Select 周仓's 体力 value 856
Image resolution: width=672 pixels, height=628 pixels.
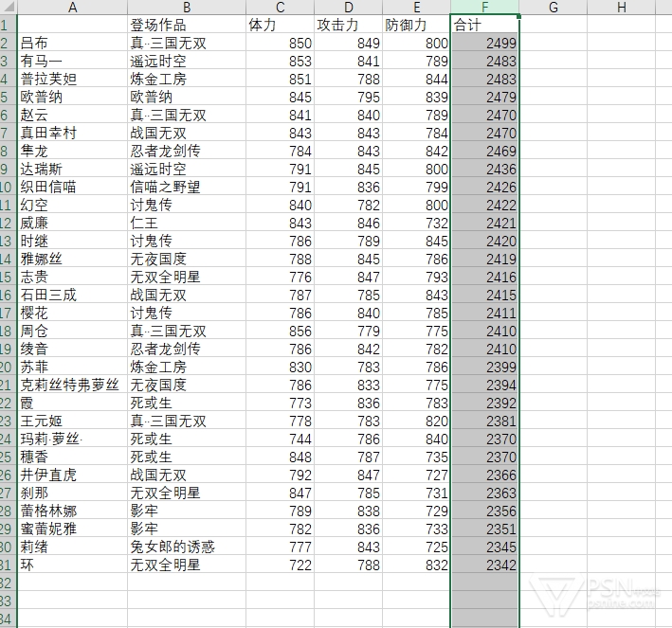point(280,331)
